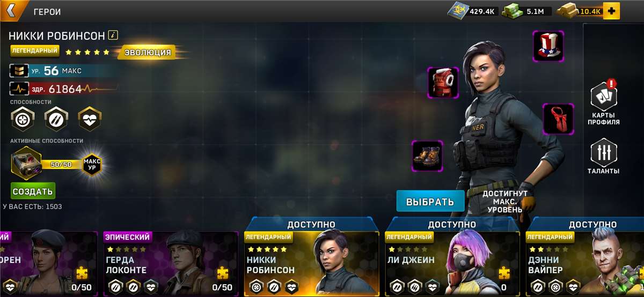Image resolution: width=644 pixels, height=297 pixels.
Task: Tap the heart healing ability icon
Action: coord(90,119)
